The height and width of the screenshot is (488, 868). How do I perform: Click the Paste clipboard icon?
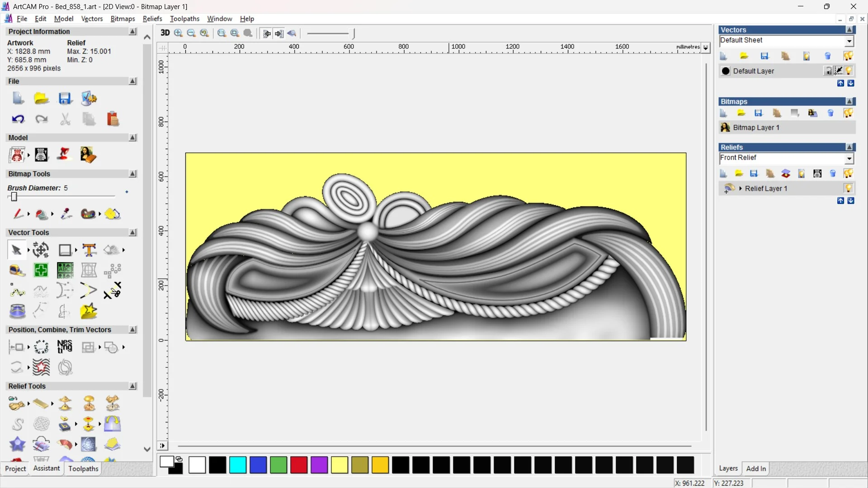[113, 119]
